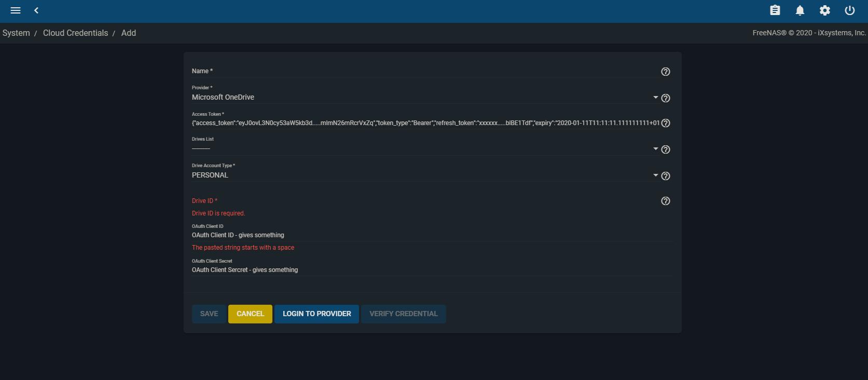This screenshot has height=380, width=868.
Task: Open the hamburger navigation menu
Action: click(x=16, y=10)
